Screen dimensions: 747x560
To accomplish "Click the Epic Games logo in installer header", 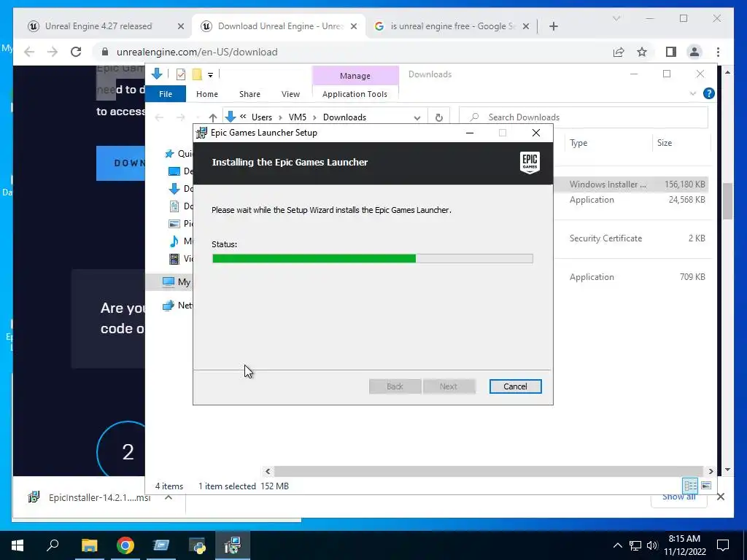I will [x=530, y=163].
